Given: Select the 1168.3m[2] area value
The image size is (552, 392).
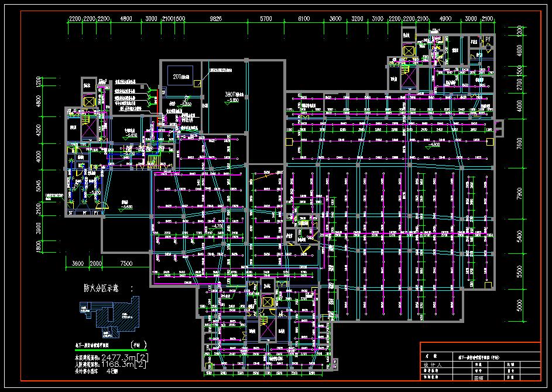Looking at the screenshot, I should (x=124, y=364).
